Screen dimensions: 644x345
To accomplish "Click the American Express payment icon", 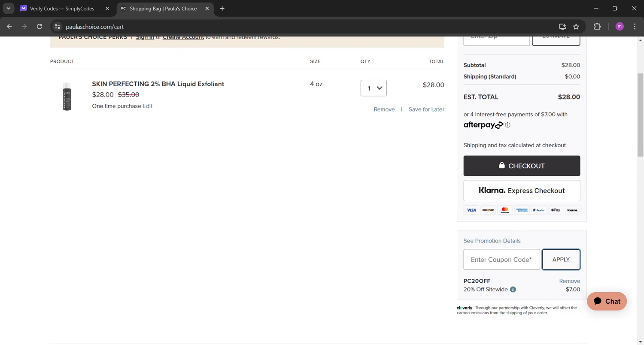I will (522, 210).
